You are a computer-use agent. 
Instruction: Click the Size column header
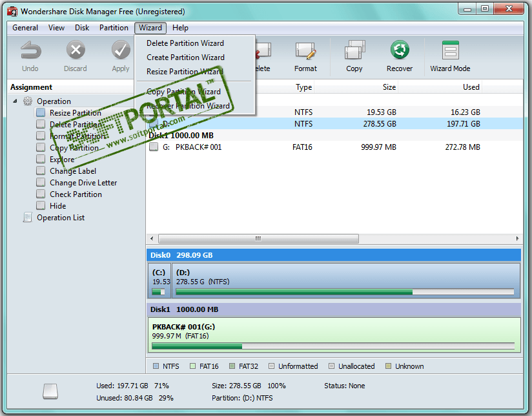click(x=389, y=87)
